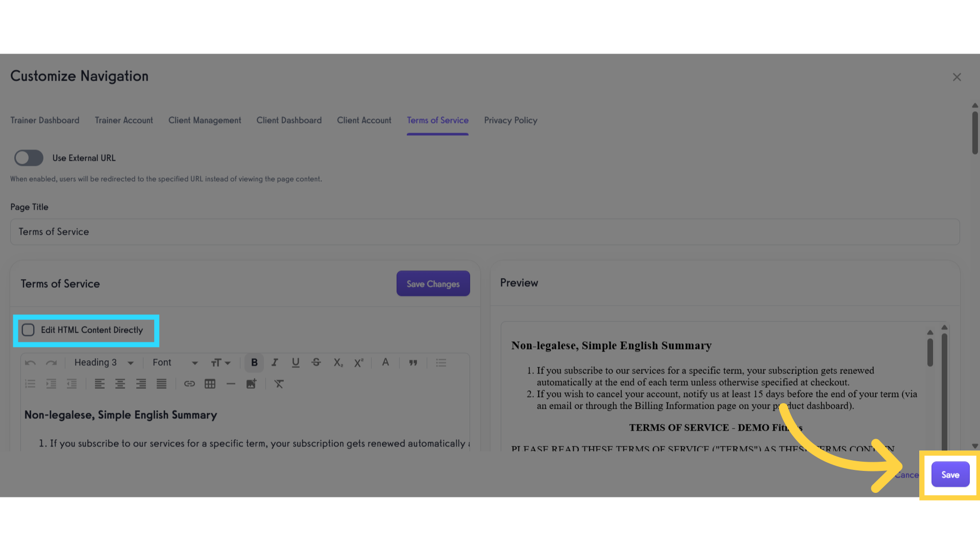Decrease paragraph indent
This screenshot has height=551, width=980.
pos(72,384)
